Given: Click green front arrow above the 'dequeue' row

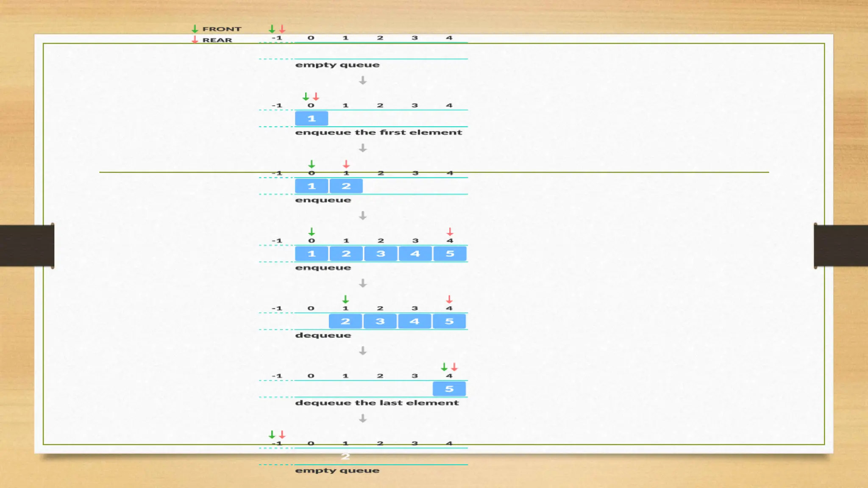Looking at the screenshot, I should [x=345, y=299].
